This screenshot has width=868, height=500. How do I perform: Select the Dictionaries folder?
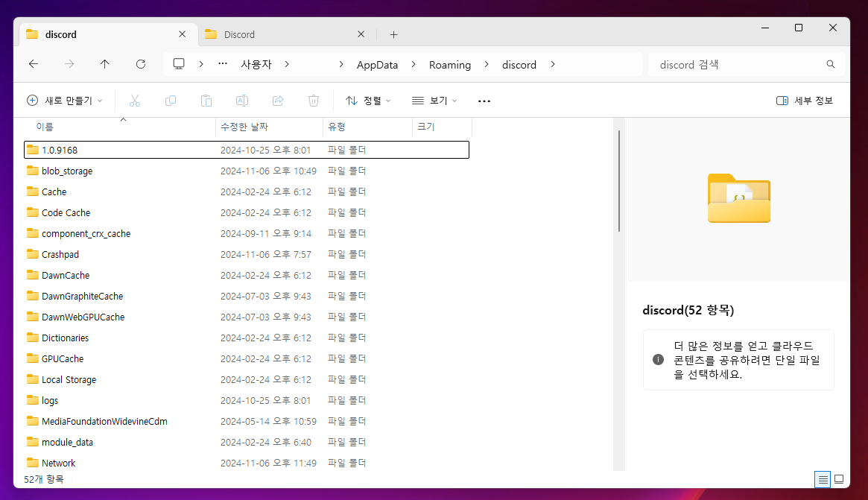tap(247, 338)
